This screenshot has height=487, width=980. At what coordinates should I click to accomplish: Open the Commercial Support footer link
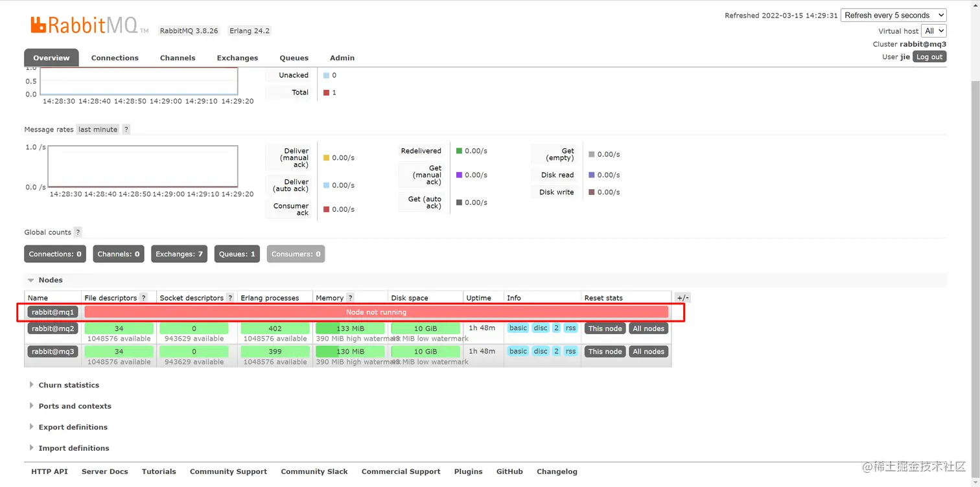(401, 471)
